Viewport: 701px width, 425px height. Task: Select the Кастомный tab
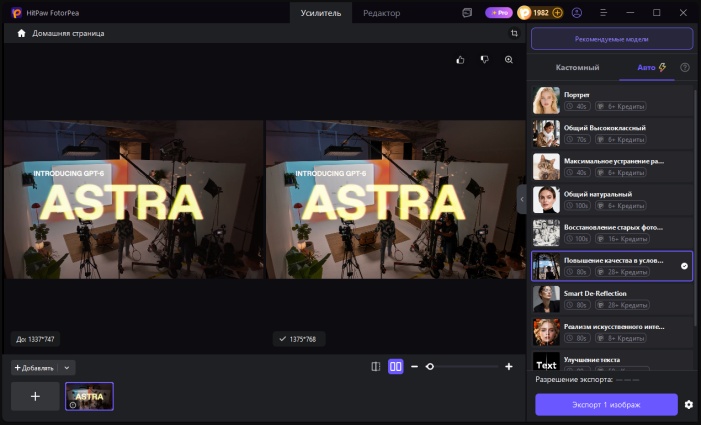577,67
